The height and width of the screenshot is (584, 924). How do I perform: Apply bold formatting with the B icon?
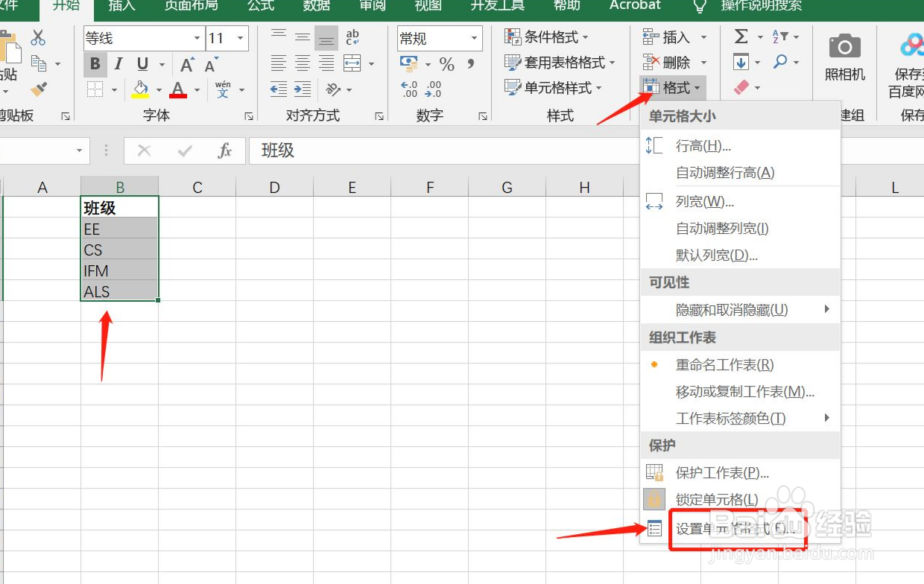[94, 64]
